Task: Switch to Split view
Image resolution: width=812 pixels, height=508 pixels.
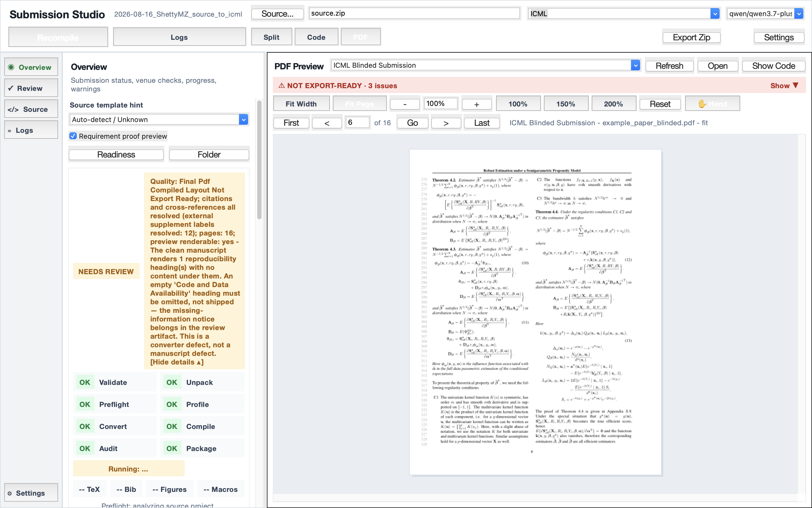Action: [x=271, y=37]
